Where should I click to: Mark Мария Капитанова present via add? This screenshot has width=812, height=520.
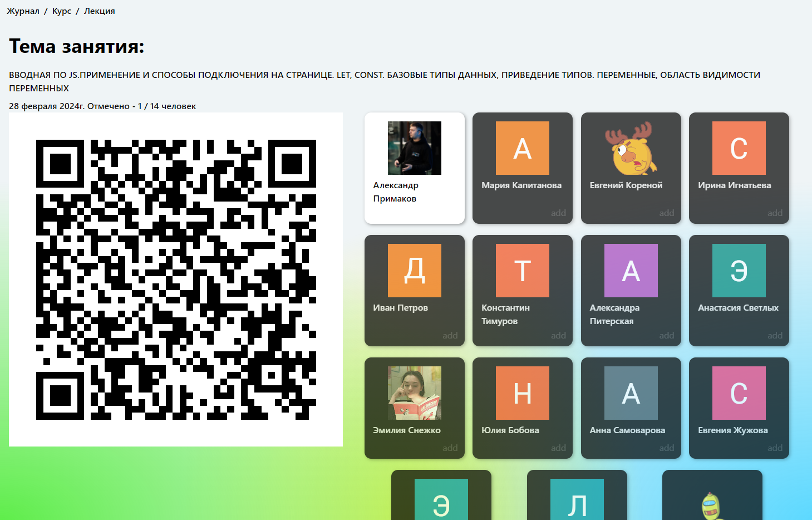(558, 213)
